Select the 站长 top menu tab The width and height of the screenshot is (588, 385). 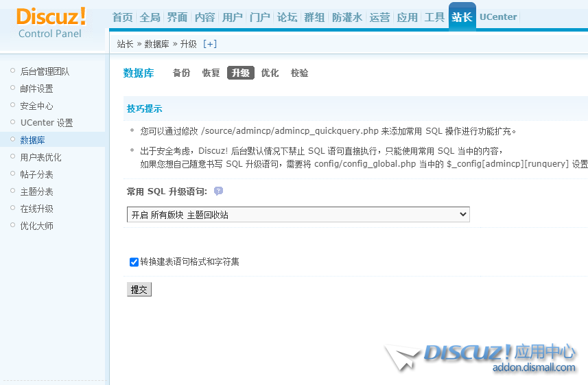click(462, 16)
